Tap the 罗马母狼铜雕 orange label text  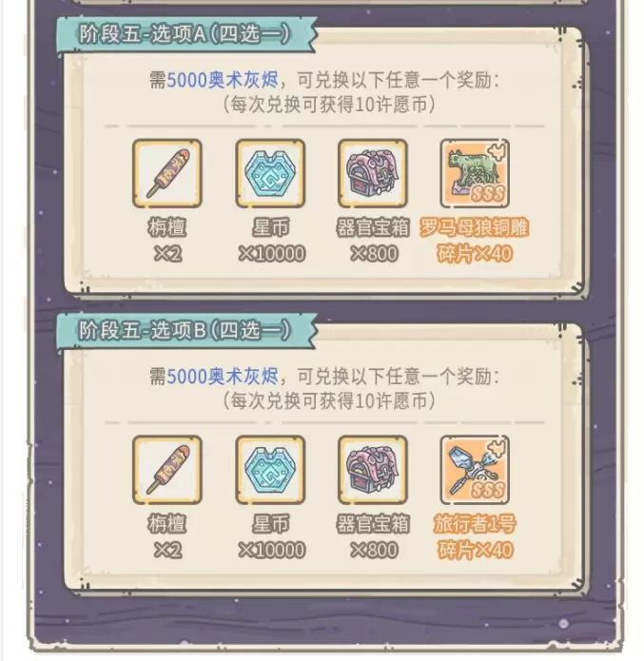(474, 227)
